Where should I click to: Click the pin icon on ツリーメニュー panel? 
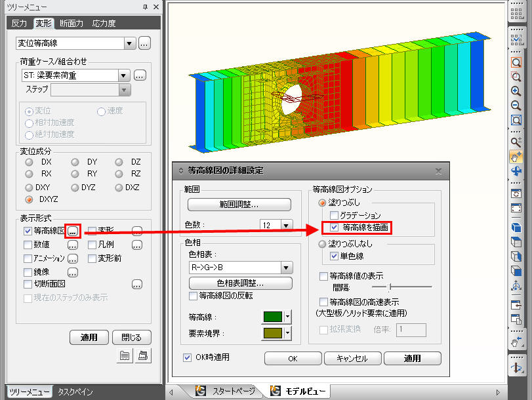click(145, 7)
